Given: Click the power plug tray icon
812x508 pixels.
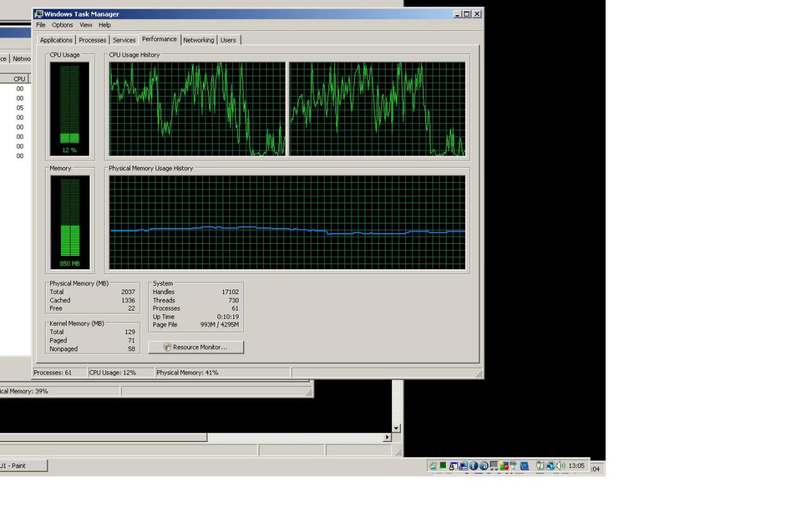Looking at the screenshot, I should [540, 465].
